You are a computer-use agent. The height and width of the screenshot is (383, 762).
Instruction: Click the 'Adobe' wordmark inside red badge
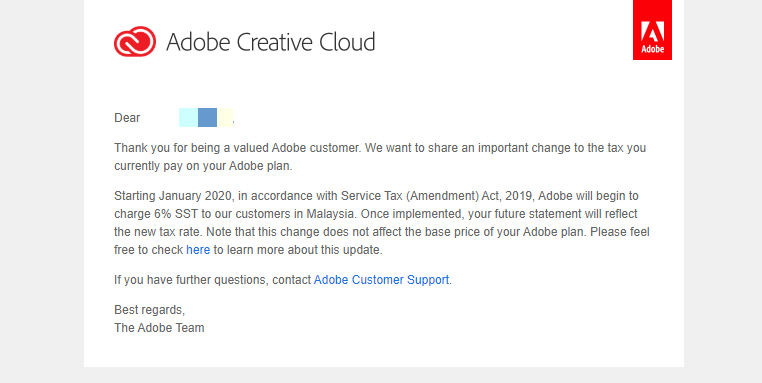tap(653, 49)
